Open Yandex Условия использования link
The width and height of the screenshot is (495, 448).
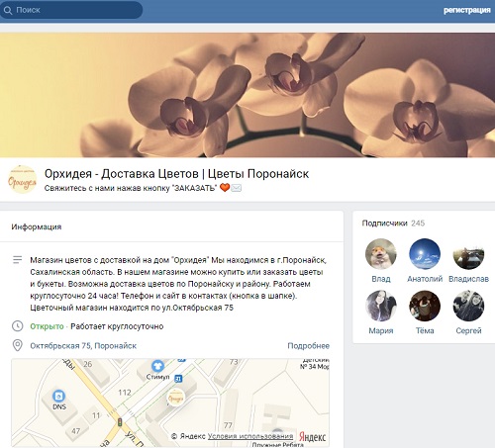(x=250, y=436)
